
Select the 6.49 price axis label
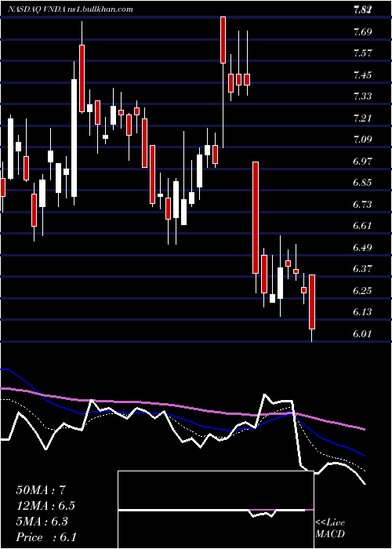click(362, 248)
